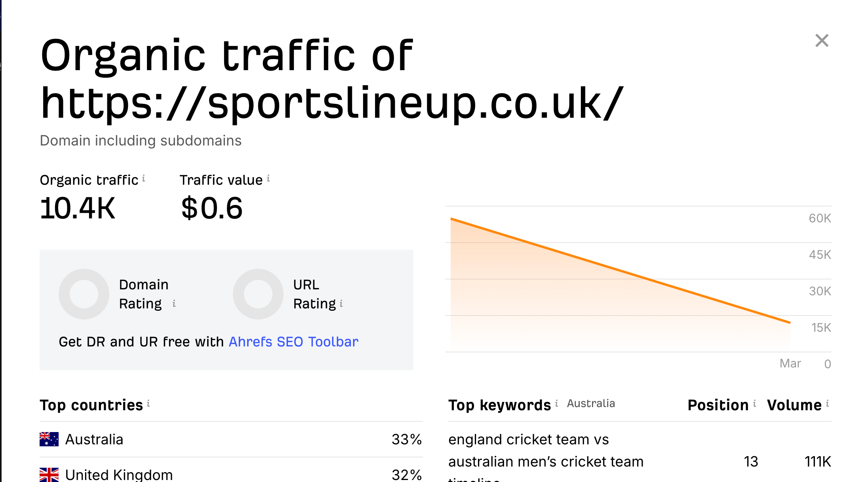Close the organic traffic report popup
Screen dimensions: 868x482
(822, 40)
